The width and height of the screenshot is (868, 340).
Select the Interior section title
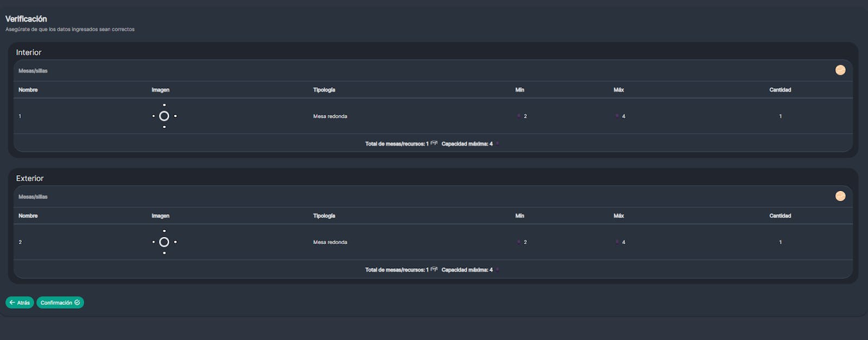tap(29, 53)
